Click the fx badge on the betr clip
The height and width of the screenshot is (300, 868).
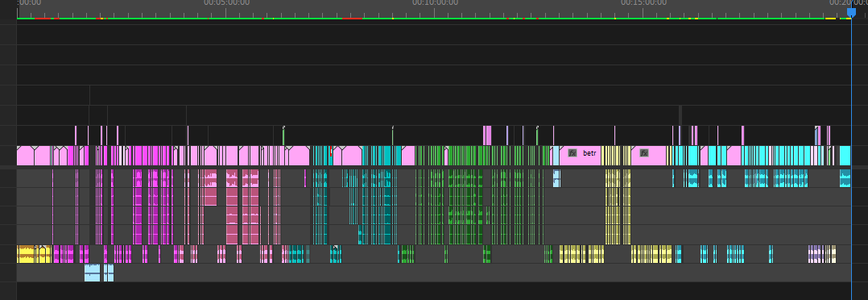click(572, 153)
